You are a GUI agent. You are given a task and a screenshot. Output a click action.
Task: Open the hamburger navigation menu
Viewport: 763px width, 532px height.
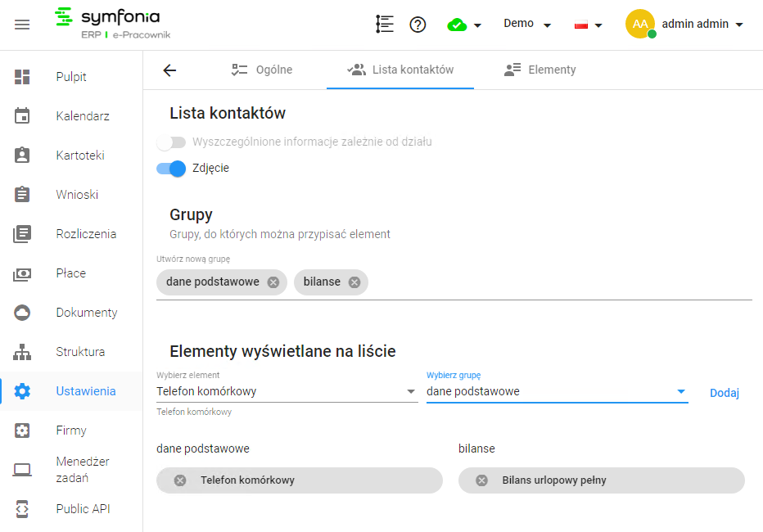point(22,25)
